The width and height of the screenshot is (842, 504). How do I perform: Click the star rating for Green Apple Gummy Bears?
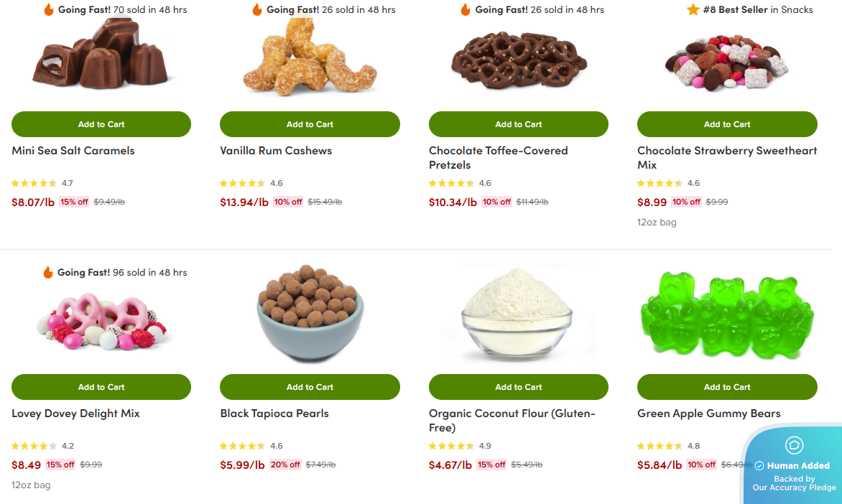[x=660, y=446]
